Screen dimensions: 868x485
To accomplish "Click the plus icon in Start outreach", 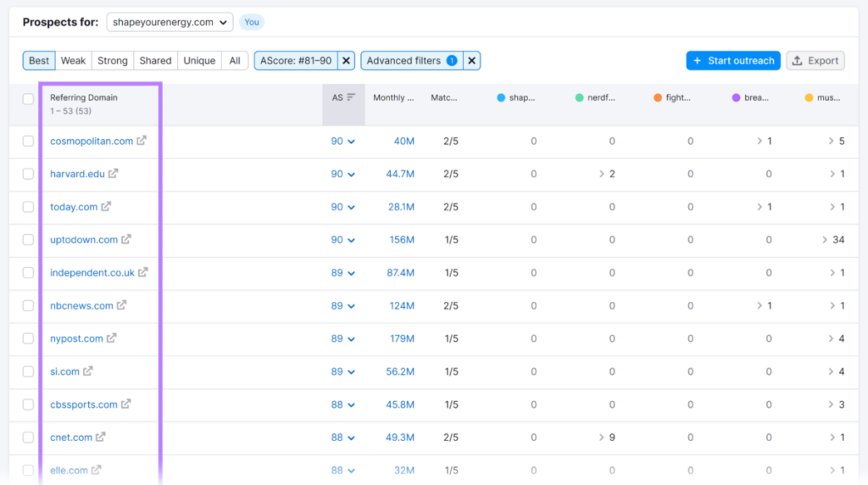I will coord(698,61).
